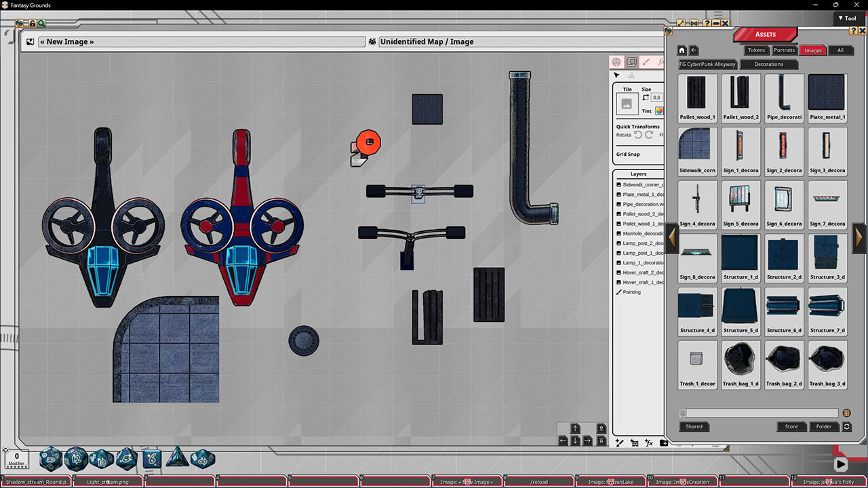Rotate tile counterclockwise with Quick Transforms
Image resolution: width=868 pixels, height=488 pixels.
click(x=639, y=134)
